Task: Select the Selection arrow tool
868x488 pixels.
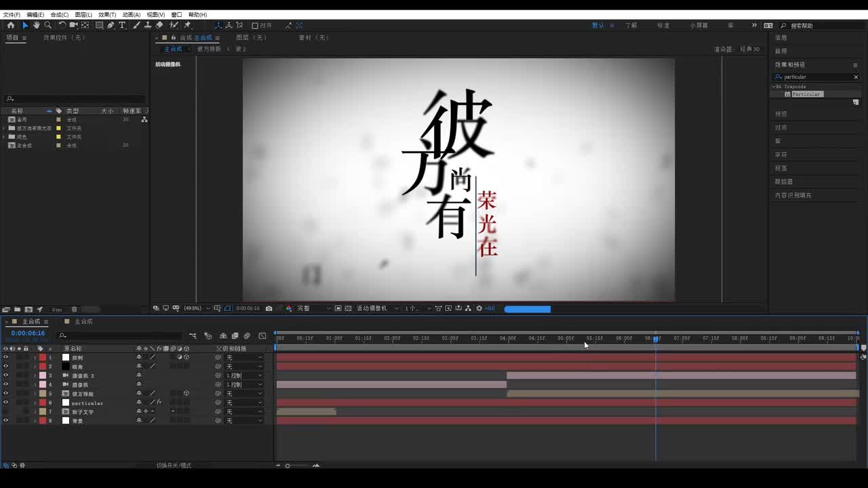Action: tap(25, 25)
